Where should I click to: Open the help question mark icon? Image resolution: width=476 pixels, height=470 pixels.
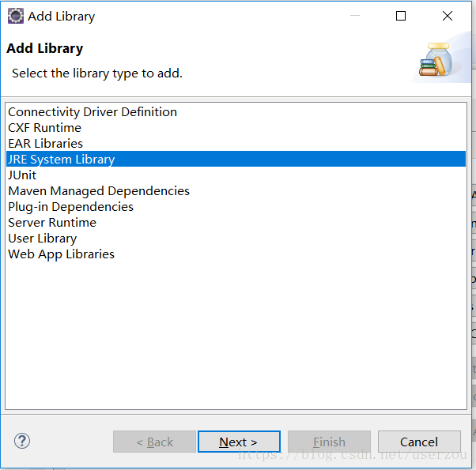(22, 441)
